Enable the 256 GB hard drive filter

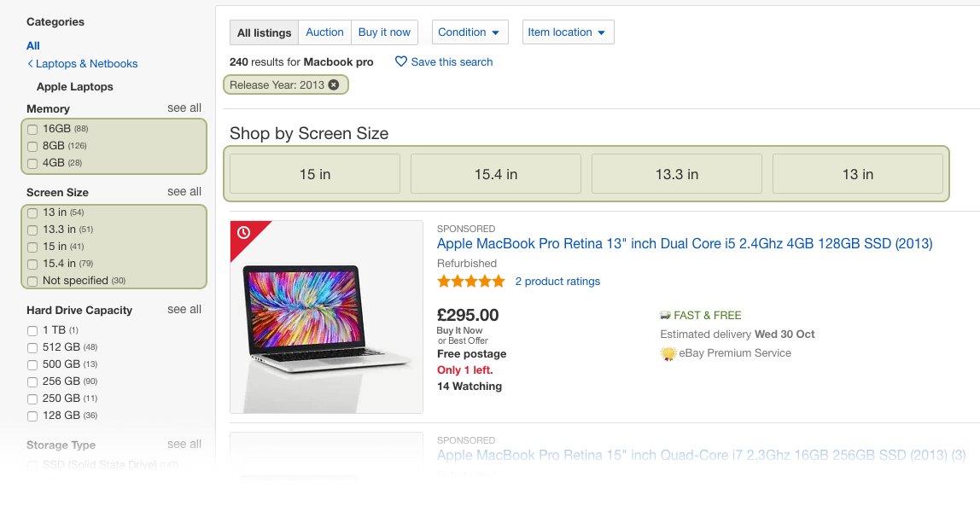(32, 382)
